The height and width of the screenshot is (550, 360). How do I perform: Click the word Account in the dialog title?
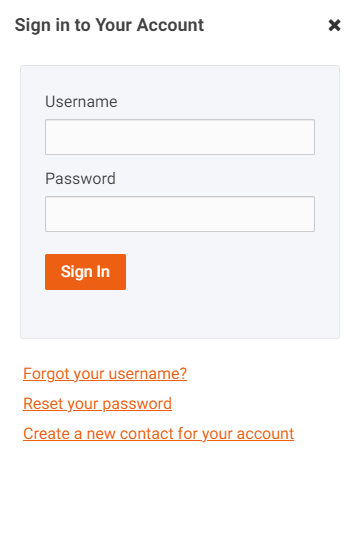click(170, 25)
